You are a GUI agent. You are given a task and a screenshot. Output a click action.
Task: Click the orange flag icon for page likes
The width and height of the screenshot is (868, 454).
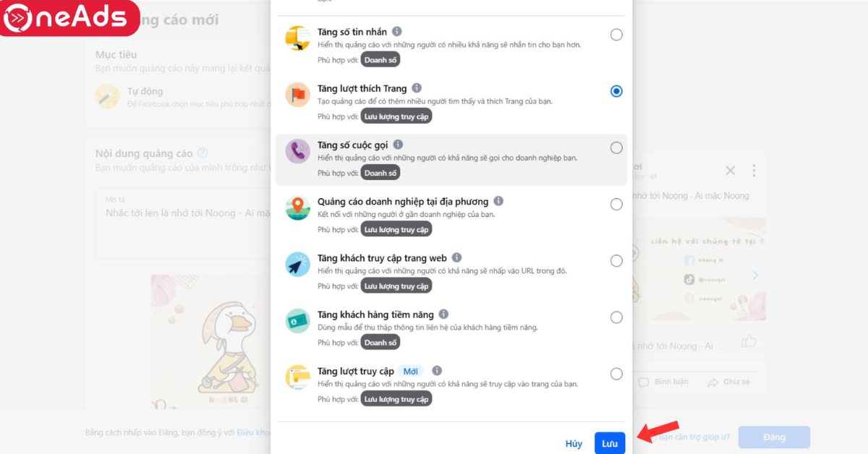pos(297,95)
